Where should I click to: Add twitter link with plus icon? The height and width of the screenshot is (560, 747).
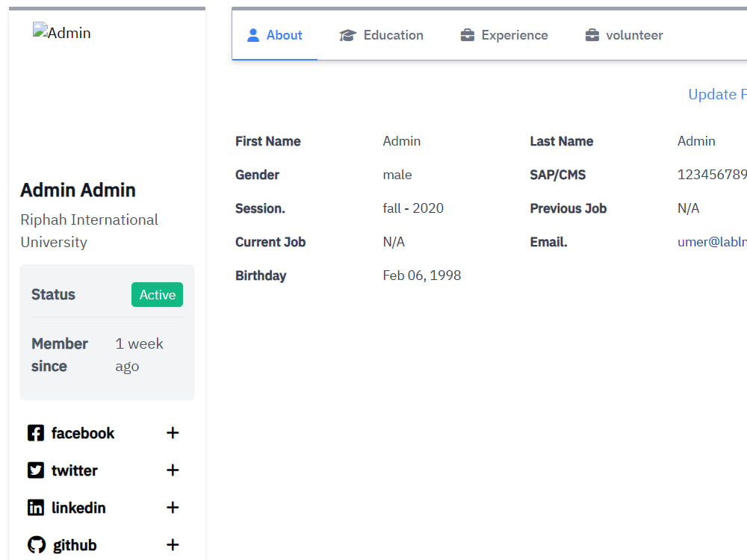pos(173,470)
